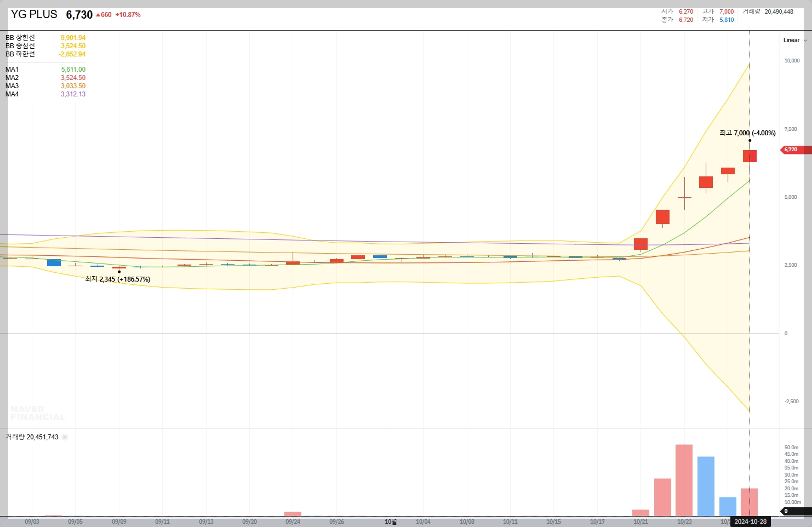This screenshot has width=812, height=527.
Task: Click the red volume bar at the 2024-10-28 crosshair
Action: pyautogui.click(x=749, y=502)
